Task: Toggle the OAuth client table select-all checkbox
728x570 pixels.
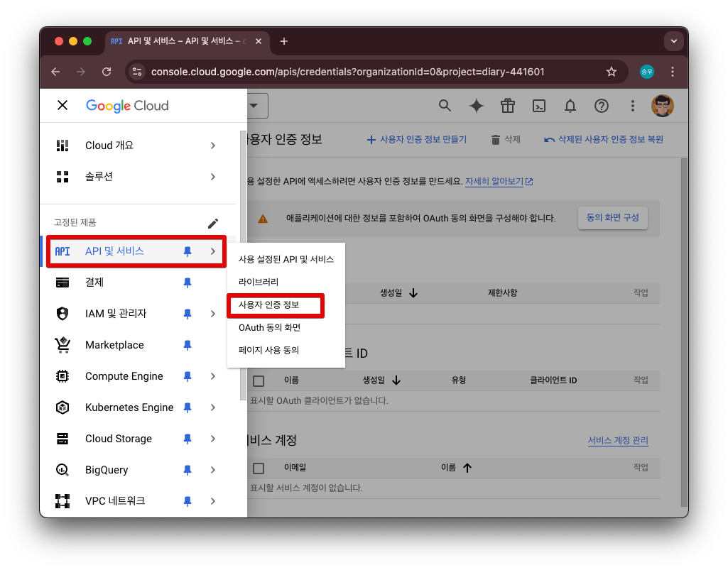Action: point(259,381)
